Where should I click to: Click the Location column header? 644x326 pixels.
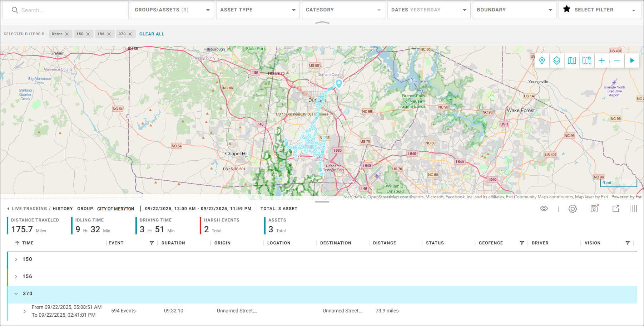coord(279,243)
